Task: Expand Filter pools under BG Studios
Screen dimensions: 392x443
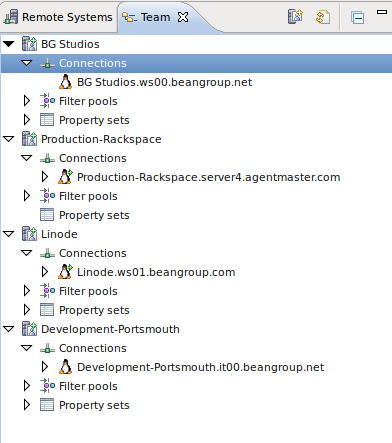Action: coord(27,101)
